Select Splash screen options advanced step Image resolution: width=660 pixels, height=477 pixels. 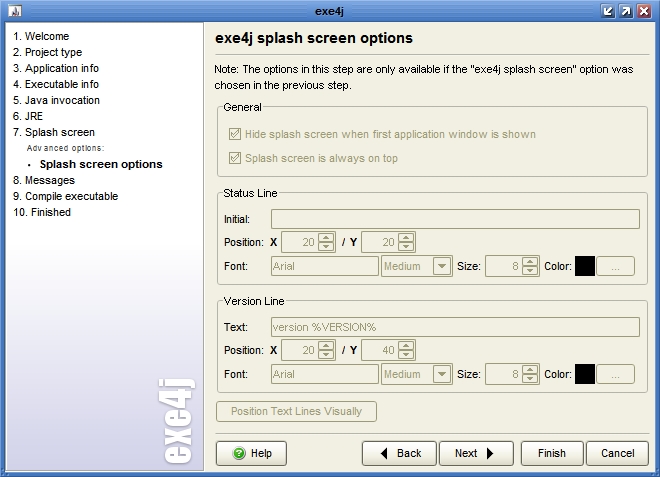(101, 164)
